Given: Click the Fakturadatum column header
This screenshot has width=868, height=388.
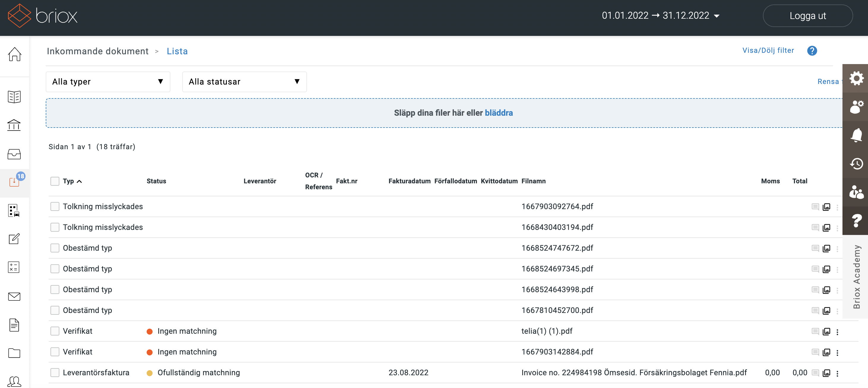Looking at the screenshot, I should click(x=409, y=181).
